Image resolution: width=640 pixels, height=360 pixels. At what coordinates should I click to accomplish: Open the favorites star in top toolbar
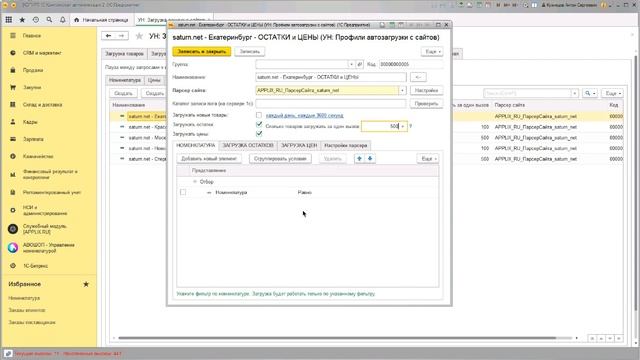pos(22,20)
